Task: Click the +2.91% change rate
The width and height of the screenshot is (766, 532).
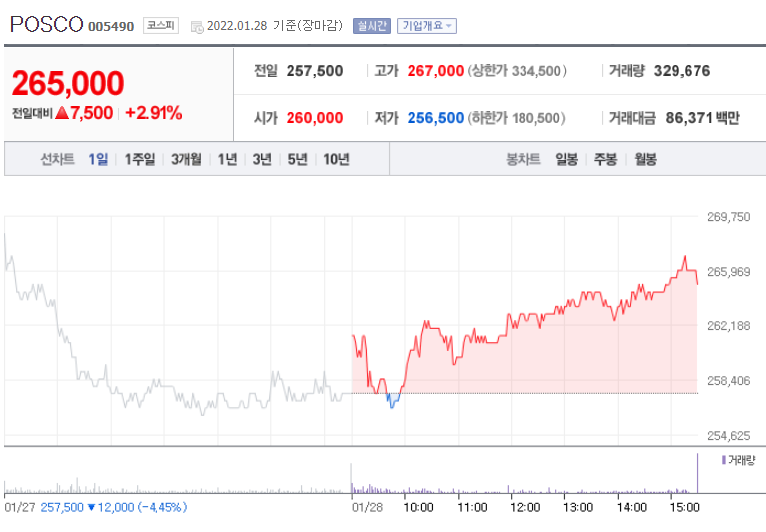Action: 154,113
